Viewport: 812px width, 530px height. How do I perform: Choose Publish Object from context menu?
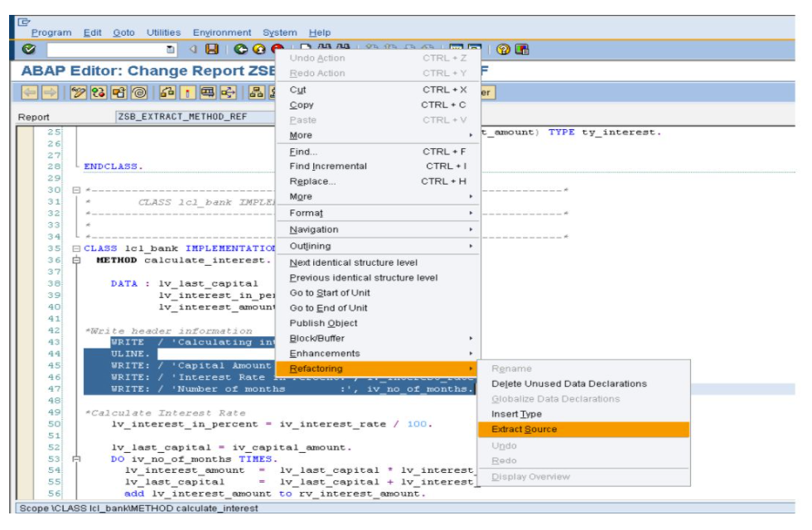pyautogui.click(x=378, y=323)
